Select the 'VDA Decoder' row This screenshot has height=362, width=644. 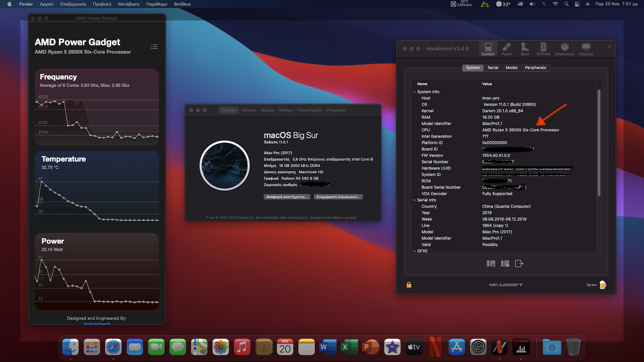pos(504,194)
